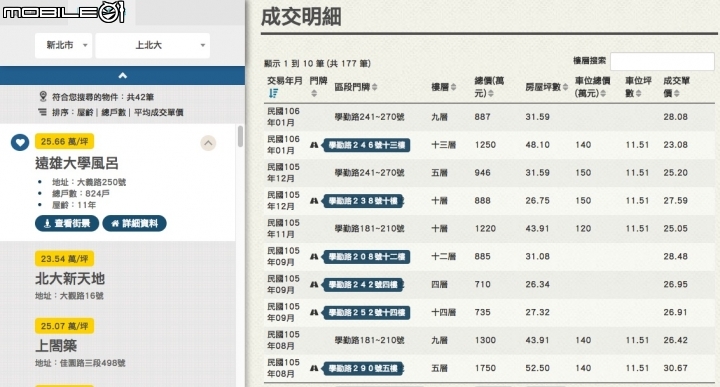Image resolution: width=720 pixels, height=387 pixels.
Task: Click the 成交明細 heading
Action: 301,17
